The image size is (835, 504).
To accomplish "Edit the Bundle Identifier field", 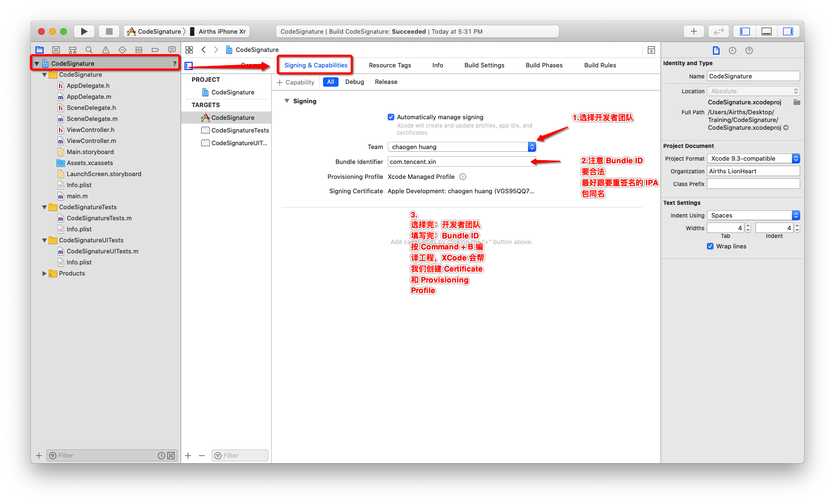I will pyautogui.click(x=462, y=162).
